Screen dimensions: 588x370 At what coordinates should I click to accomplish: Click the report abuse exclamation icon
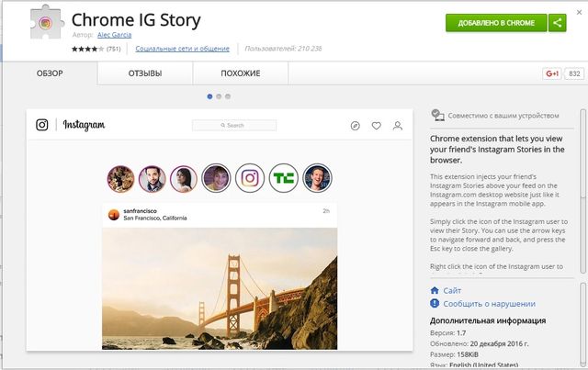[x=435, y=303]
